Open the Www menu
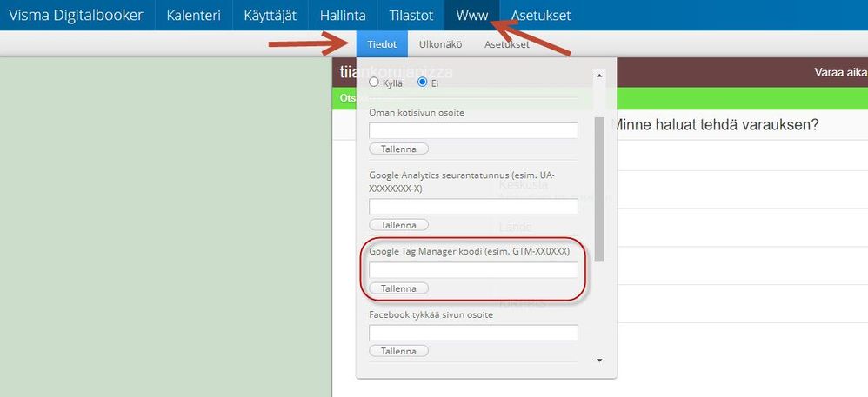The height and width of the screenshot is (397, 868). tap(471, 16)
